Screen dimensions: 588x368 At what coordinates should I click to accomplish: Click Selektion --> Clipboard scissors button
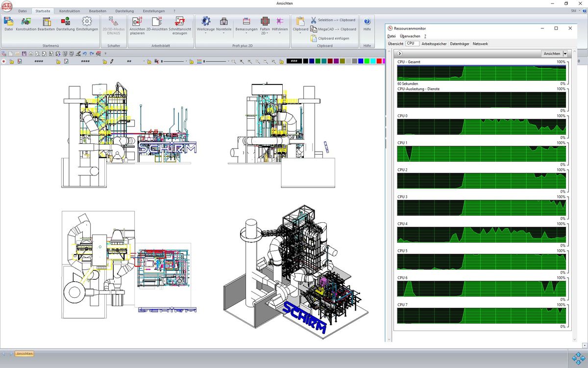(333, 20)
